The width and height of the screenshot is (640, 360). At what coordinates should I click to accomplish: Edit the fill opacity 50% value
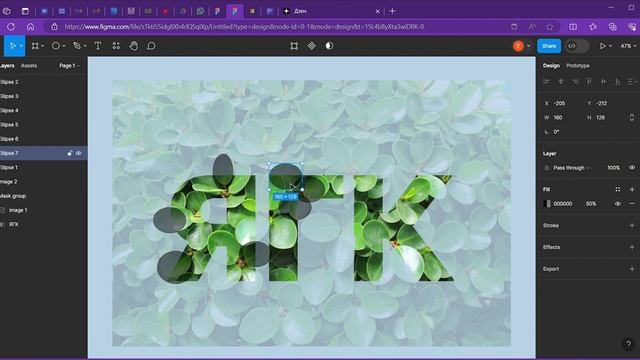click(591, 204)
